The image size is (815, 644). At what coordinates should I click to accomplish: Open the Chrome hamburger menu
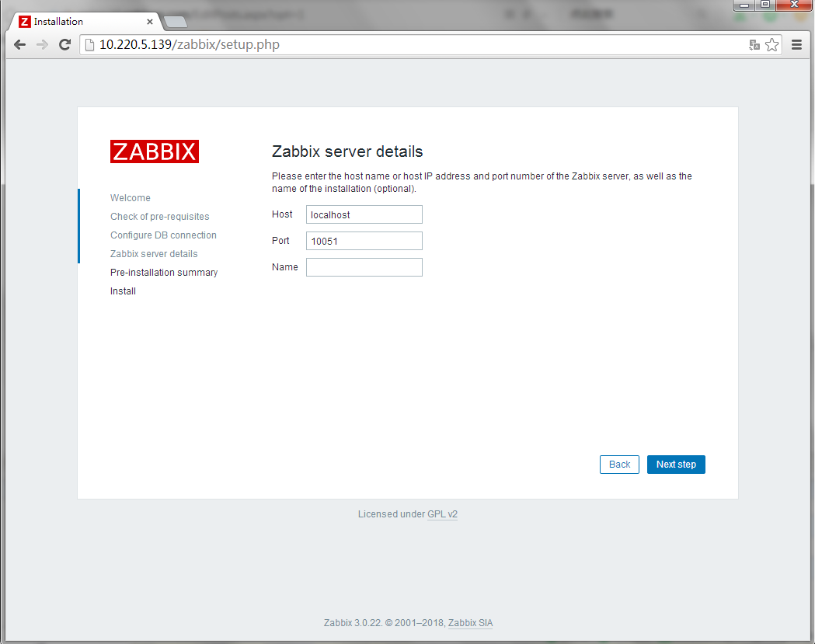796,45
